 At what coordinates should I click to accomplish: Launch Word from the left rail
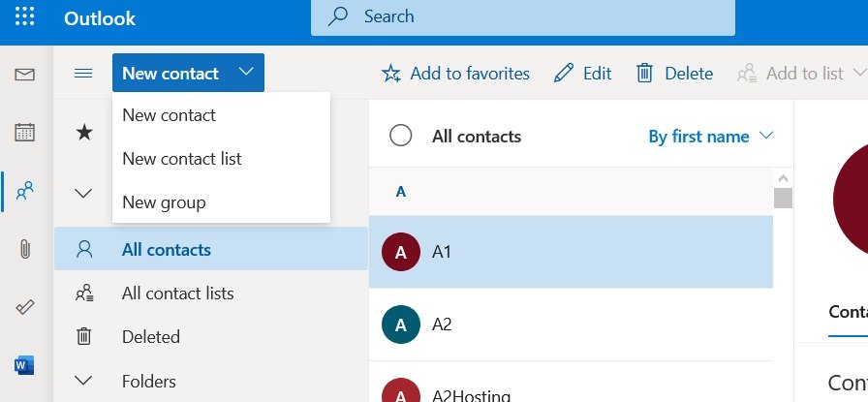[25, 365]
